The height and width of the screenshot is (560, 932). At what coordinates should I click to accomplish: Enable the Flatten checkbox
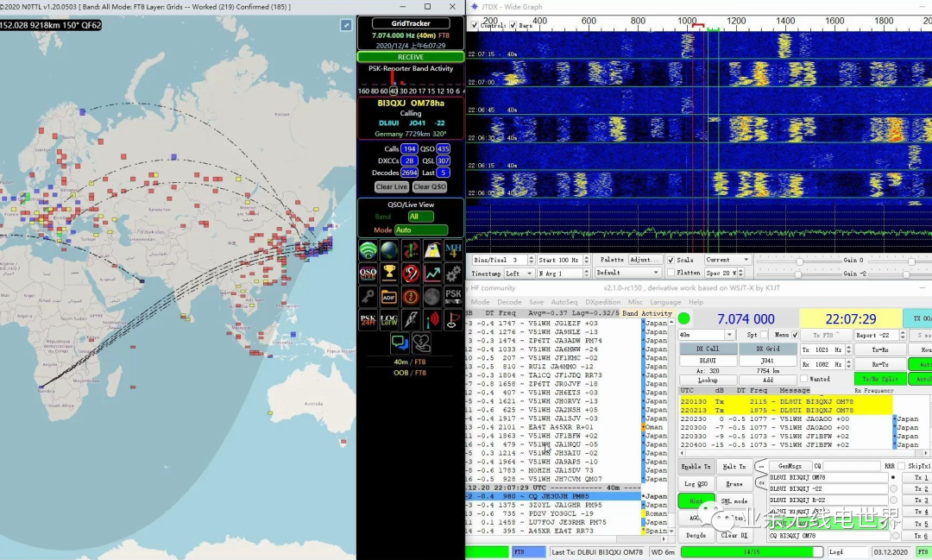pos(671,273)
